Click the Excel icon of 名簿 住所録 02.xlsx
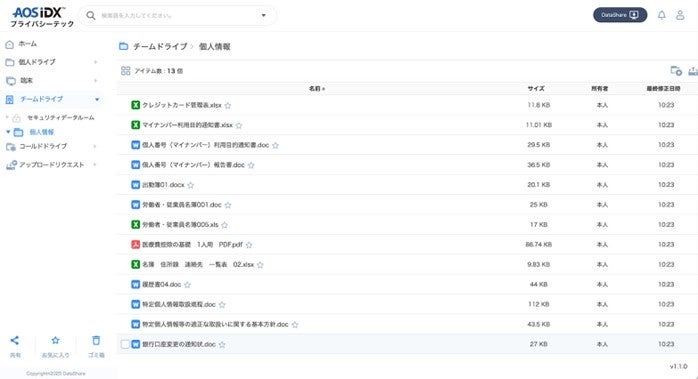This screenshot has height=379, width=698. click(136, 265)
